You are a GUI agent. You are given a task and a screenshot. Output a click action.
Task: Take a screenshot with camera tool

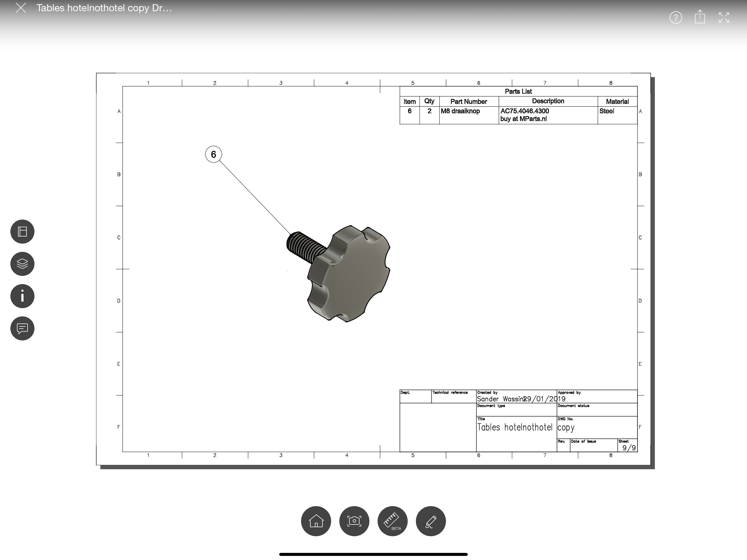[x=354, y=521]
